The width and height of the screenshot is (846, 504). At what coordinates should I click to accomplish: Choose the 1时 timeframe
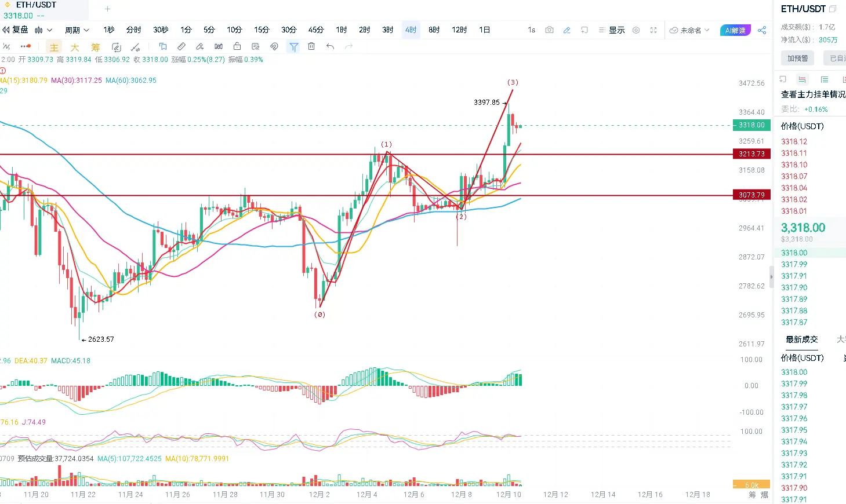342,30
